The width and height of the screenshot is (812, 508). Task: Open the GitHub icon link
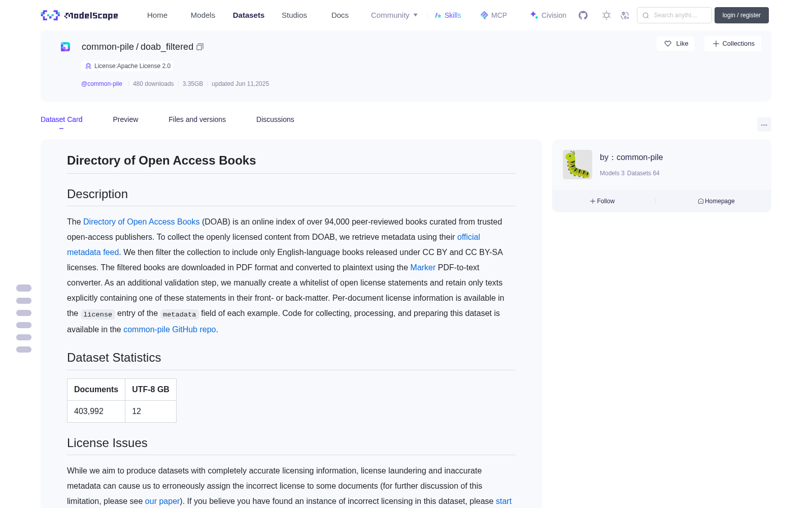coord(583,15)
